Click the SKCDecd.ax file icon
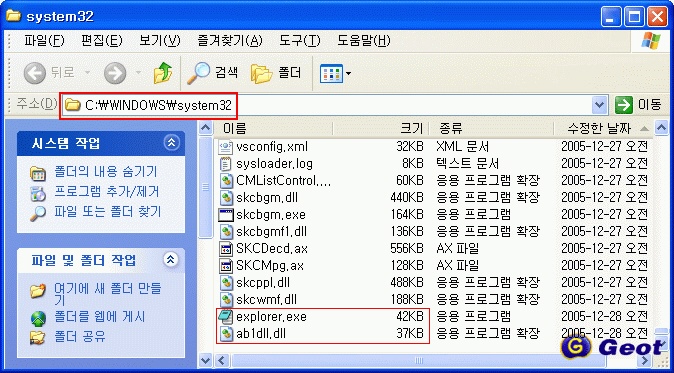Screen dimensions: 674x373 226,248
